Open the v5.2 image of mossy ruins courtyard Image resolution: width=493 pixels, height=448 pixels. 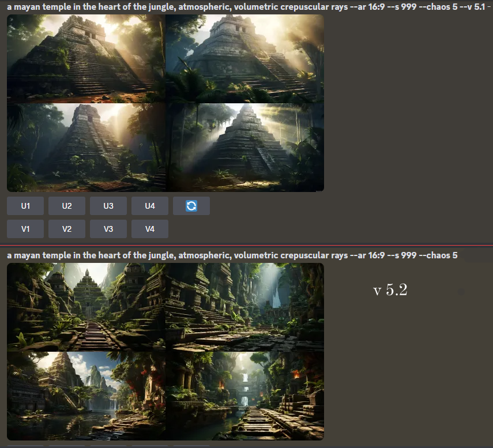point(244,307)
